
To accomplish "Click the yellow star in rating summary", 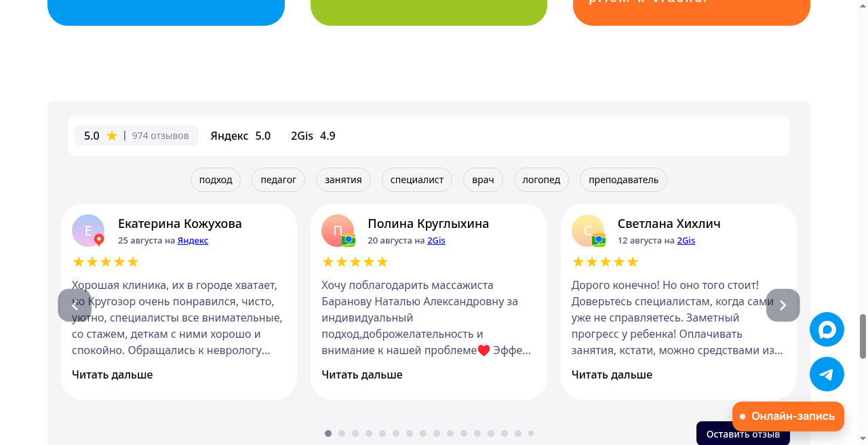I will tap(112, 136).
